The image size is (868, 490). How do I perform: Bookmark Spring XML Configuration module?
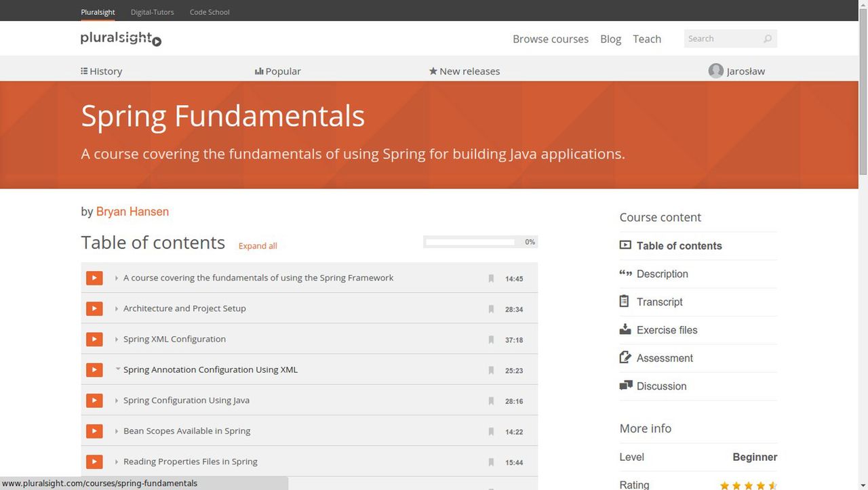[491, 340]
